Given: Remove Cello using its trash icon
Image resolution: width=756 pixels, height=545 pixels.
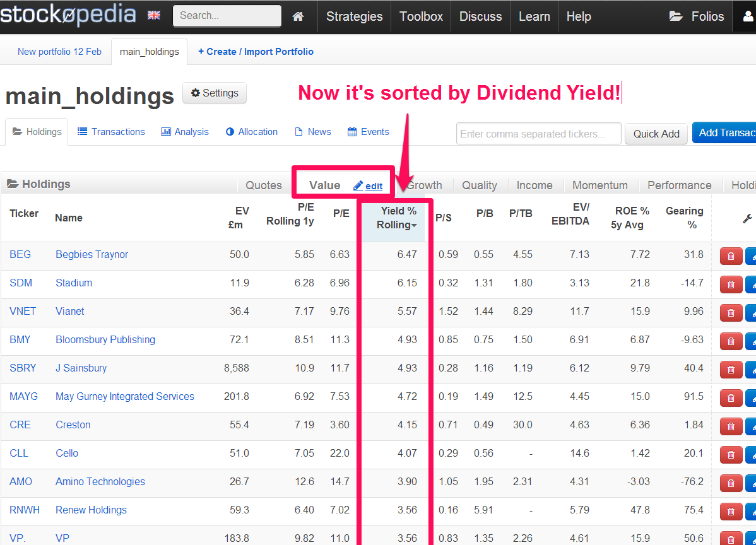Looking at the screenshot, I should click(731, 455).
